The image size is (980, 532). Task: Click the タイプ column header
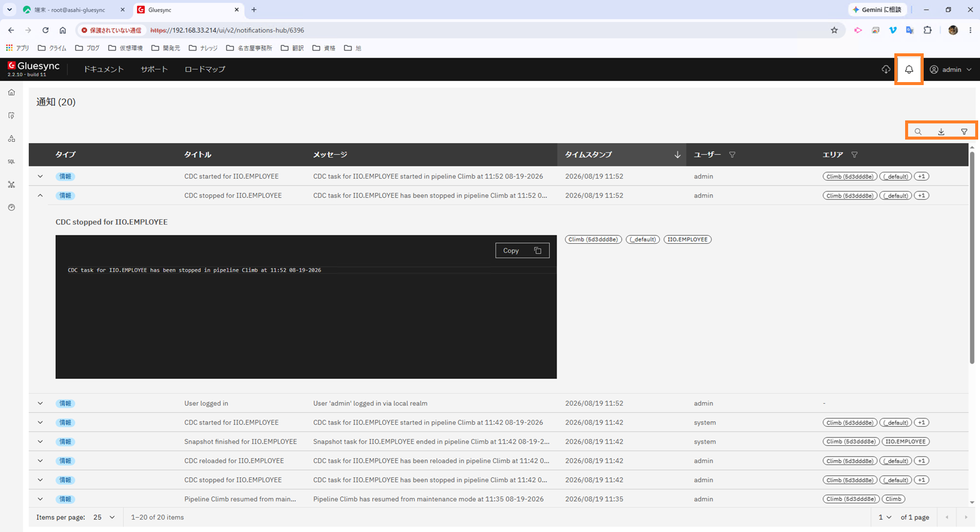pos(65,155)
